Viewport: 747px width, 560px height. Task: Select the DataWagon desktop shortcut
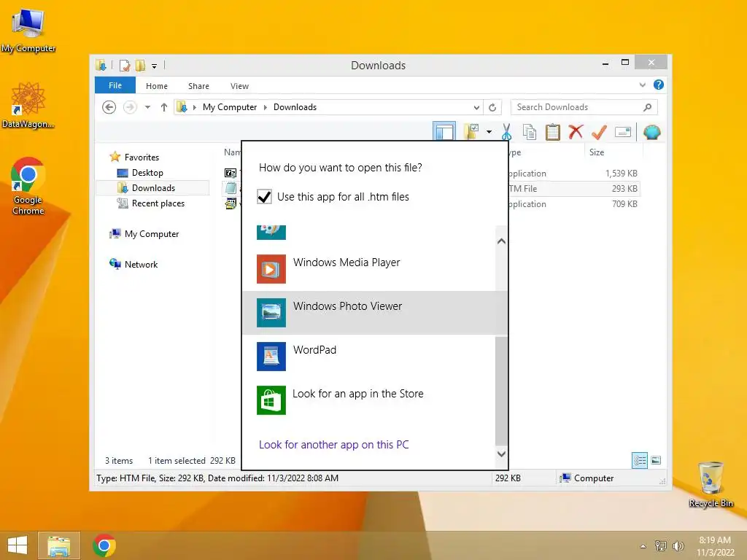pos(28,106)
